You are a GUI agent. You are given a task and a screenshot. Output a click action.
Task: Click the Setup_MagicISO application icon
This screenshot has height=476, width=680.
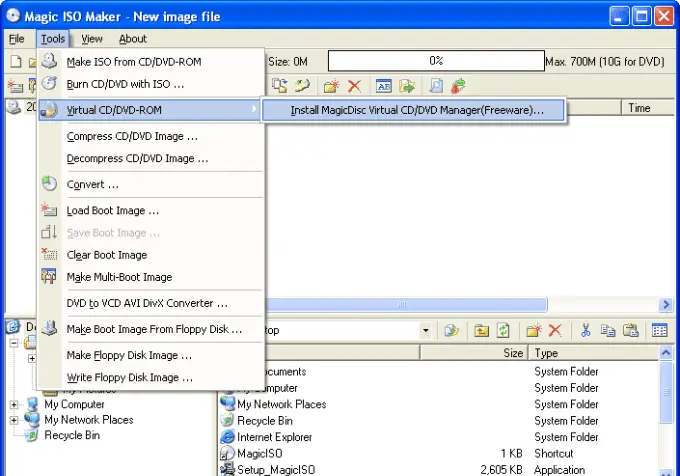coord(227,469)
